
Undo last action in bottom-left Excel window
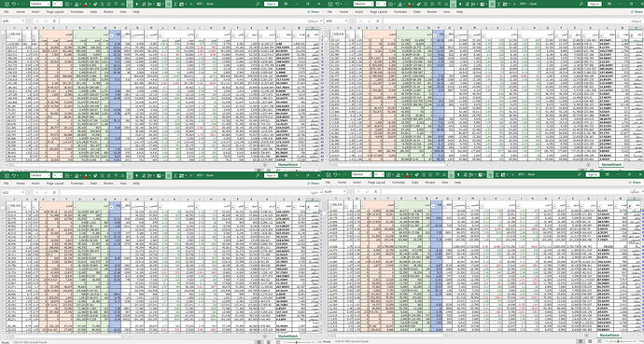(x=14, y=175)
